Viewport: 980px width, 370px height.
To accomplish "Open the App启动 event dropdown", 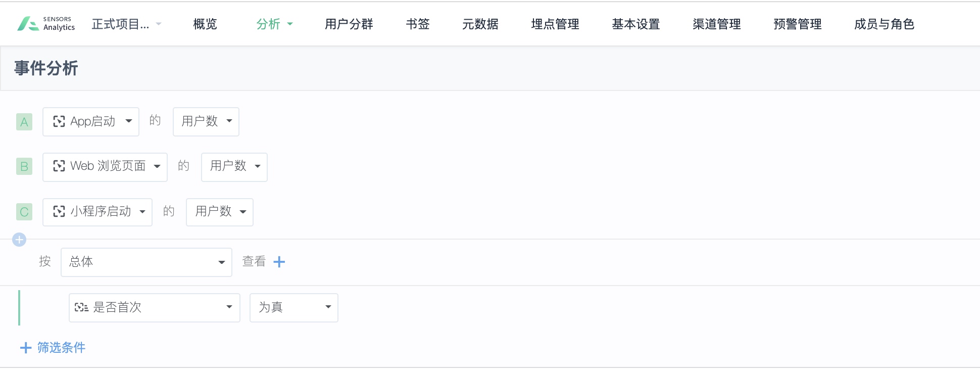I will (x=91, y=122).
